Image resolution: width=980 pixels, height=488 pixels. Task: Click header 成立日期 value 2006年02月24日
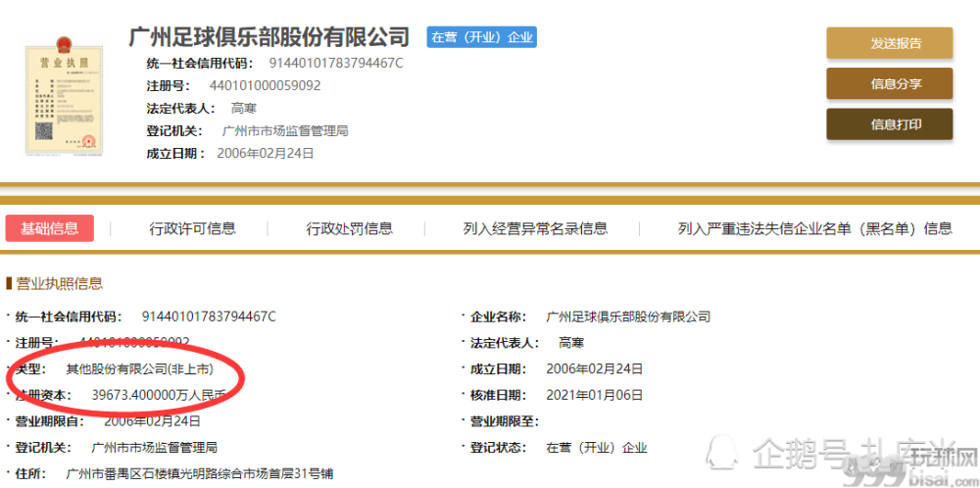[265, 153]
